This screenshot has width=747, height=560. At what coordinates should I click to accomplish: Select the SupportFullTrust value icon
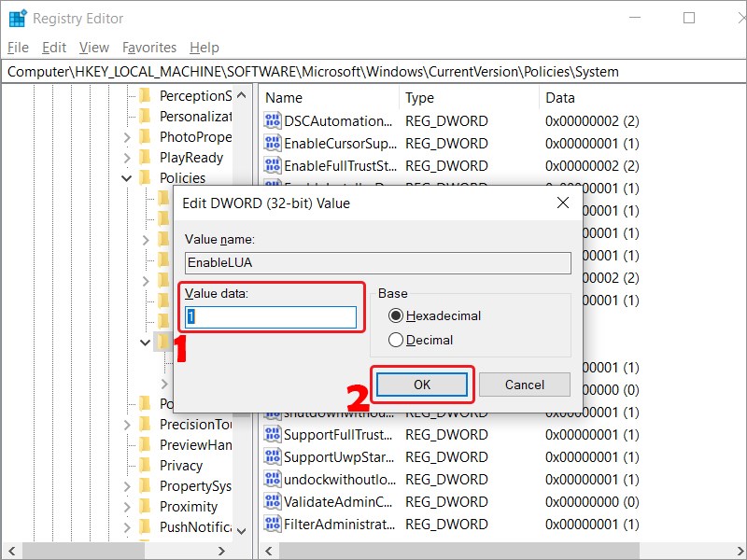pyautogui.click(x=273, y=434)
